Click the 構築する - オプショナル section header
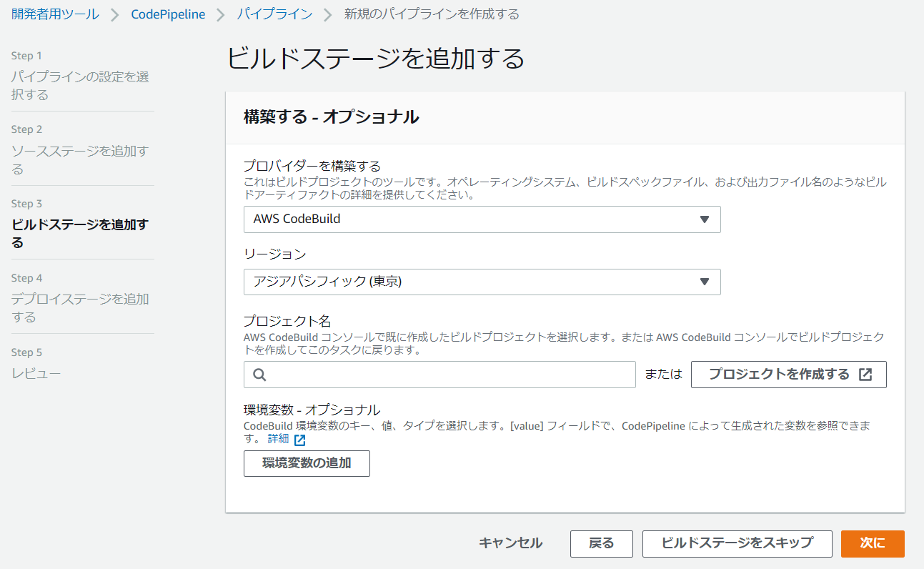This screenshot has width=924, height=569. tap(331, 117)
